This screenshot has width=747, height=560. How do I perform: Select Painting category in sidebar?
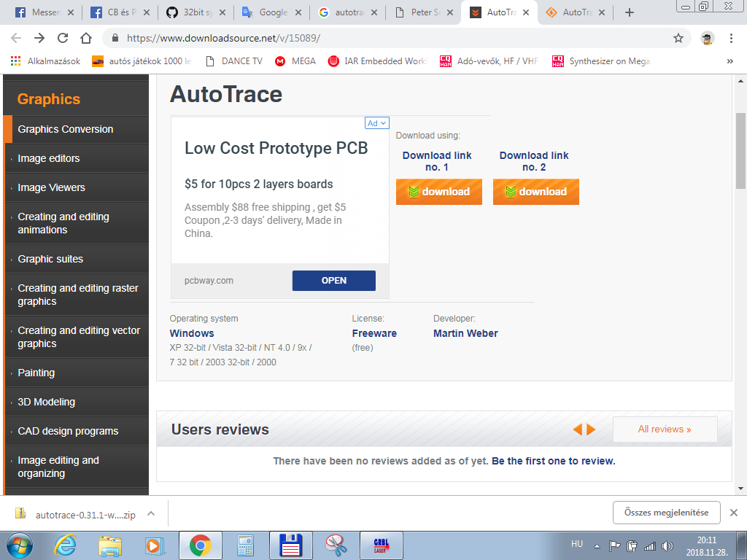point(36,373)
